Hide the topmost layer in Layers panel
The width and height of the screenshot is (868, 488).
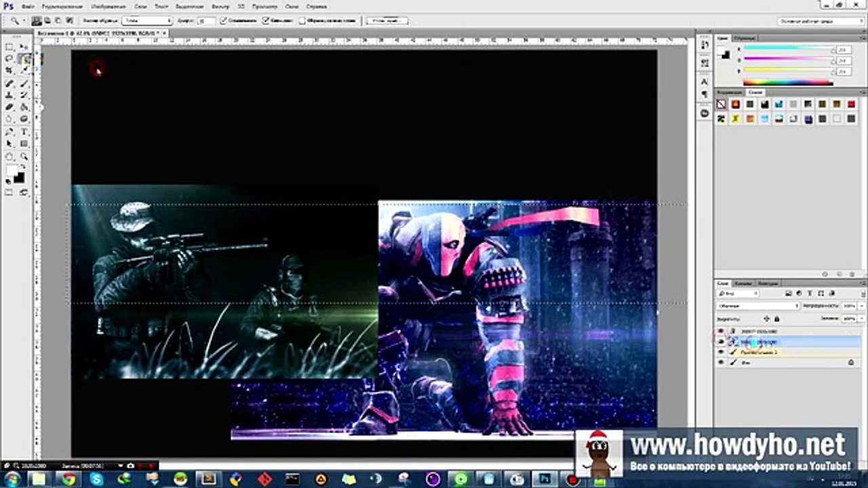point(721,331)
